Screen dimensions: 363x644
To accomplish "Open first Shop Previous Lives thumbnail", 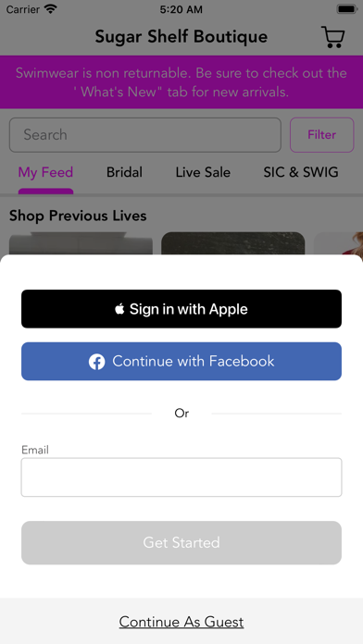I will pyautogui.click(x=81, y=243).
